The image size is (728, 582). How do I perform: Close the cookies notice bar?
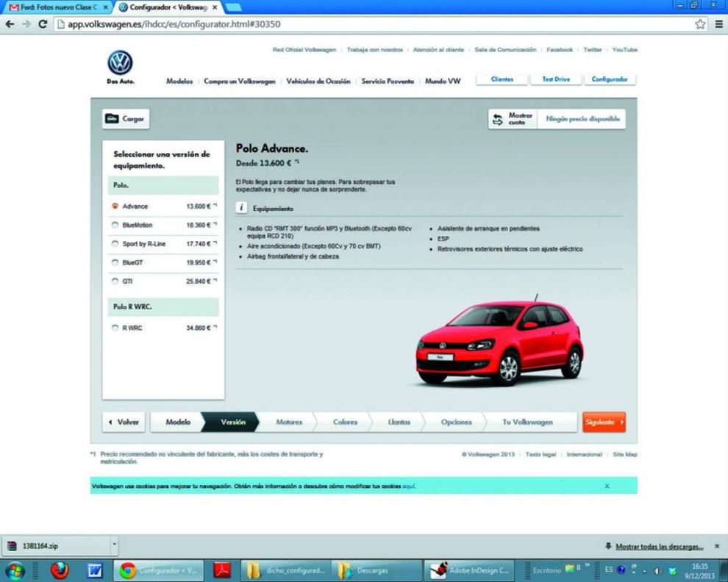tap(607, 486)
